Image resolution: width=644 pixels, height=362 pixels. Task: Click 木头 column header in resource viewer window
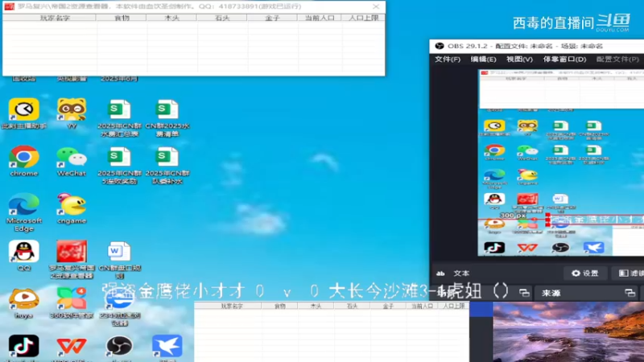click(x=171, y=18)
